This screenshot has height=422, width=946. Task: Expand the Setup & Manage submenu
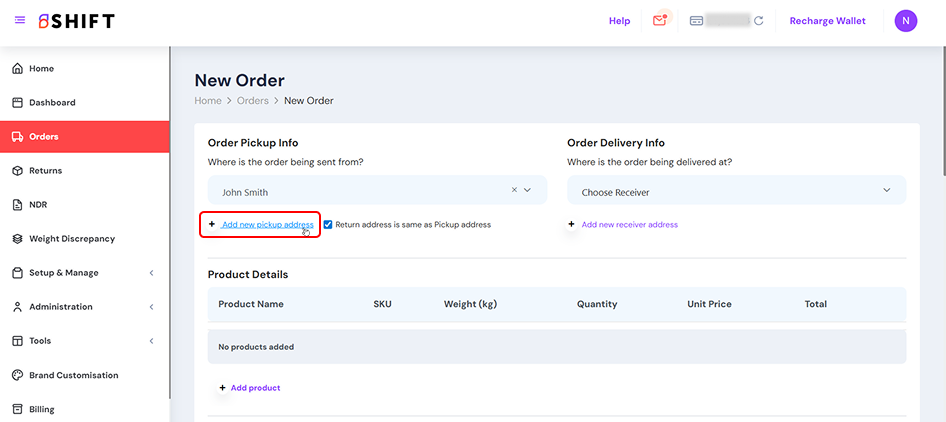pos(151,273)
